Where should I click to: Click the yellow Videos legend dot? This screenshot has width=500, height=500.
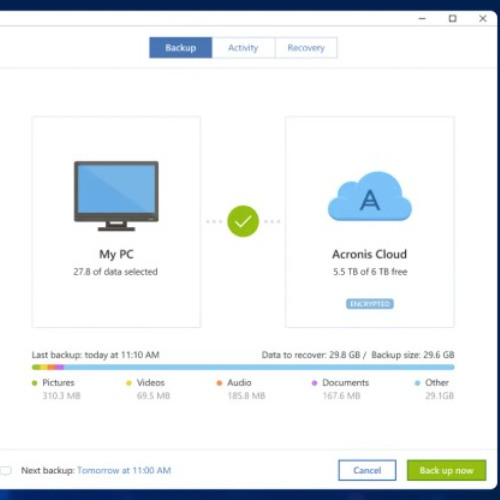pyautogui.click(x=129, y=383)
